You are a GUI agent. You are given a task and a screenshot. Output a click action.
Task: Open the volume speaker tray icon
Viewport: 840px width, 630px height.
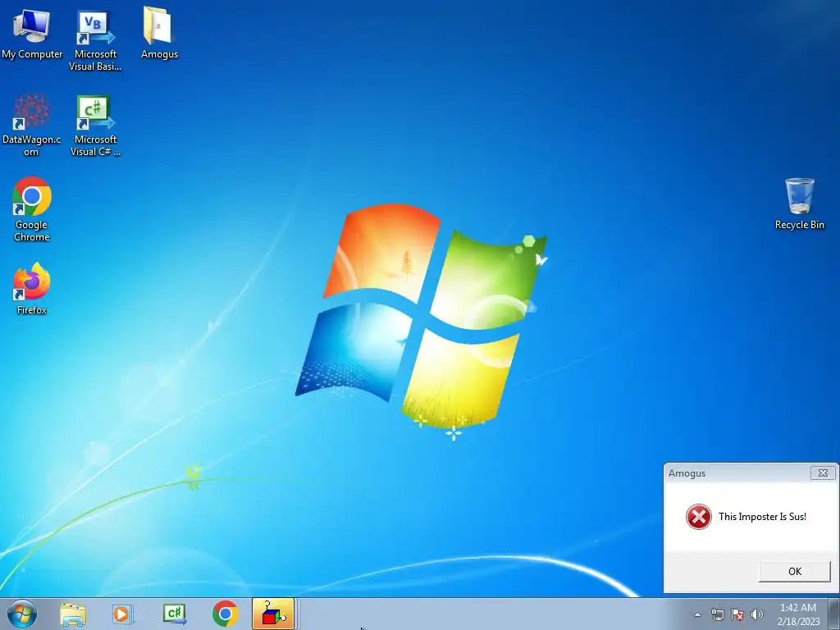coord(756,614)
